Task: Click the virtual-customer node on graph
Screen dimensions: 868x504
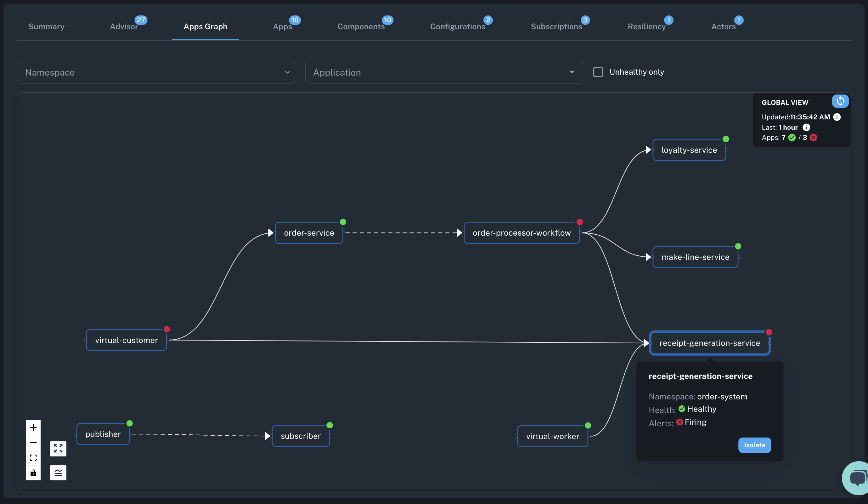Action: coord(127,340)
